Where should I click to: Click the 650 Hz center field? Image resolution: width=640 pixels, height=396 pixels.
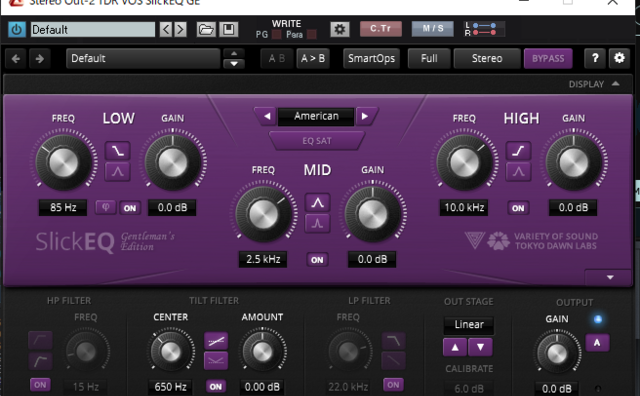tap(171, 387)
